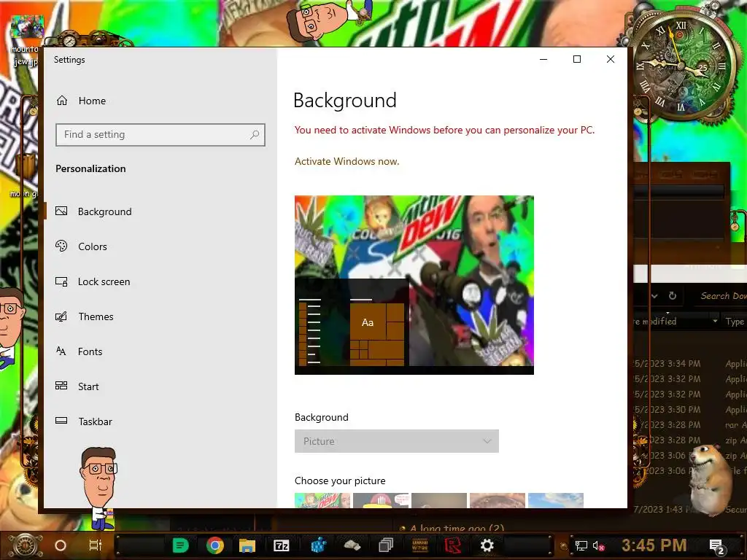
Task: Open File Explorer from taskbar
Action: point(247,545)
